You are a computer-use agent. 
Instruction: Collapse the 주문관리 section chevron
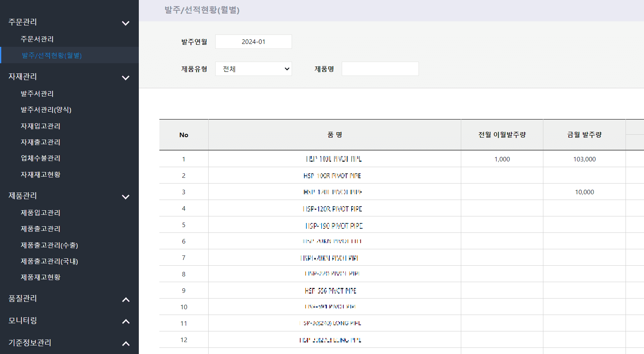coord(126,23)
